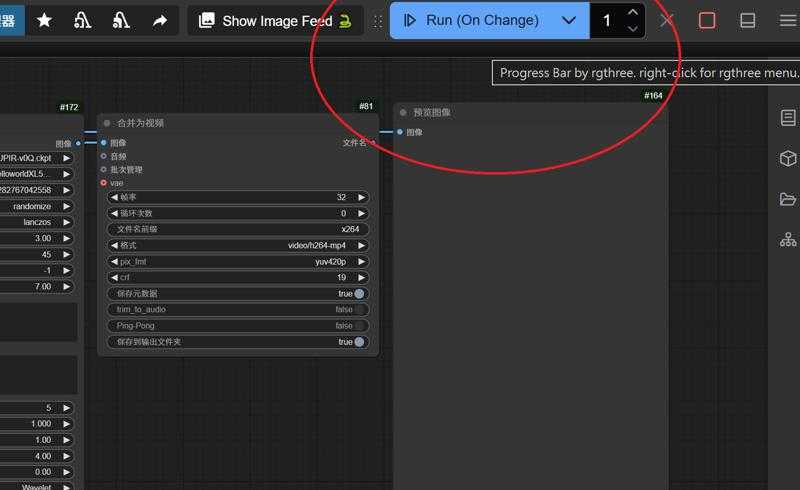Open the pix_fmt yuv420p dropdown
800x490 pixels.
pyautogui.click(x=237, y=262)
